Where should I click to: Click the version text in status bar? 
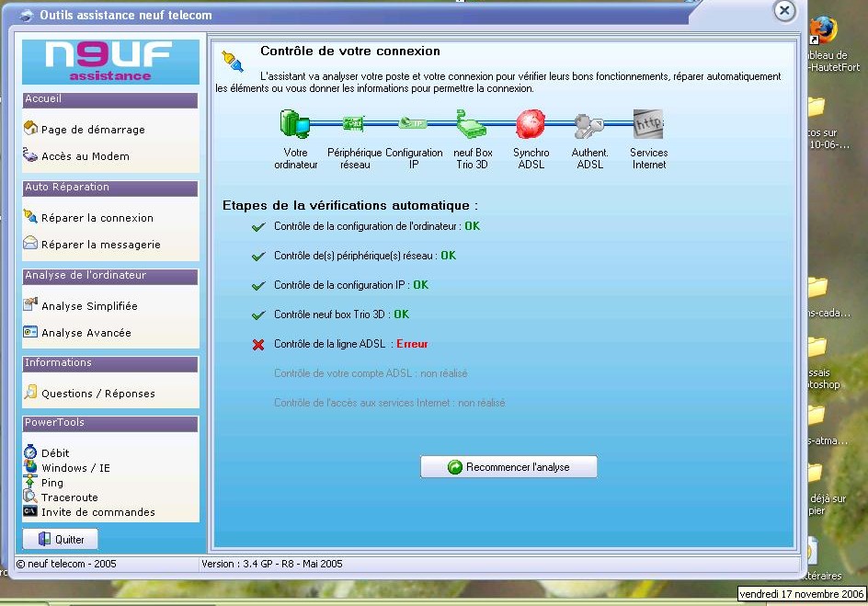point(272,564)
